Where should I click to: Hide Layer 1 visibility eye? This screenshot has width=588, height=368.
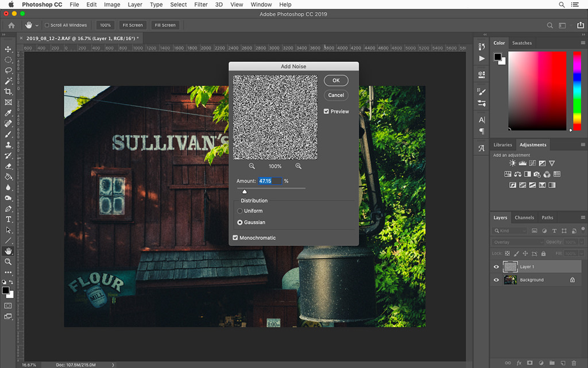point(496,267)
